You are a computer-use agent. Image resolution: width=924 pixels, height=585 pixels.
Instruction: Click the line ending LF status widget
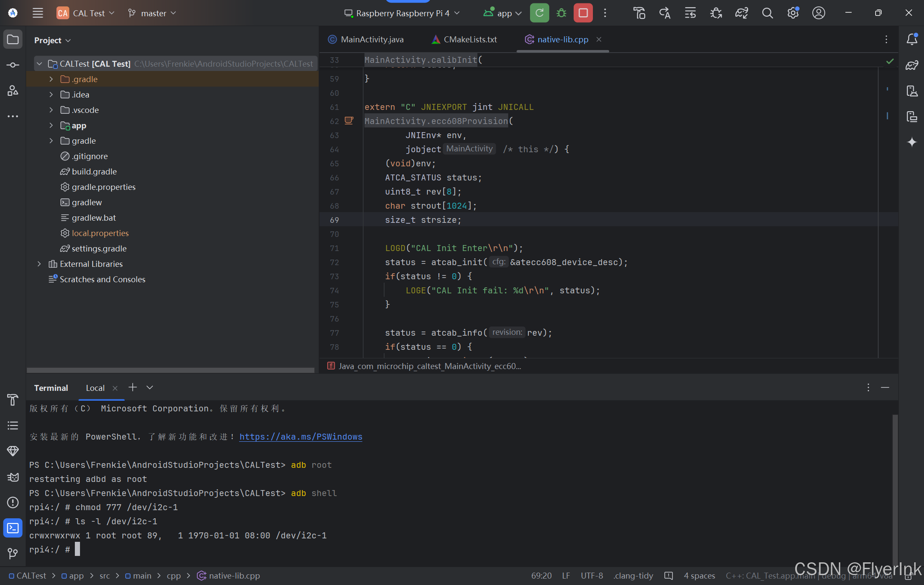tap(566, 576)
